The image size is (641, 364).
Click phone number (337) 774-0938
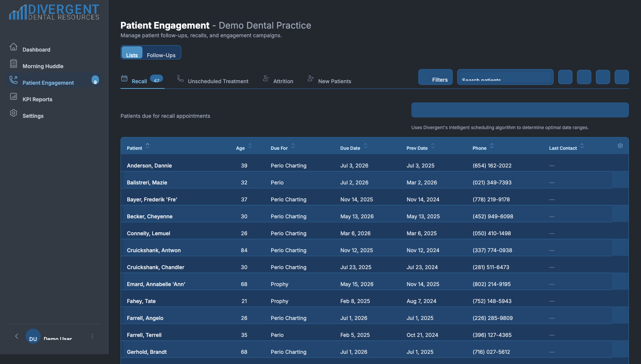pos(492,250)
